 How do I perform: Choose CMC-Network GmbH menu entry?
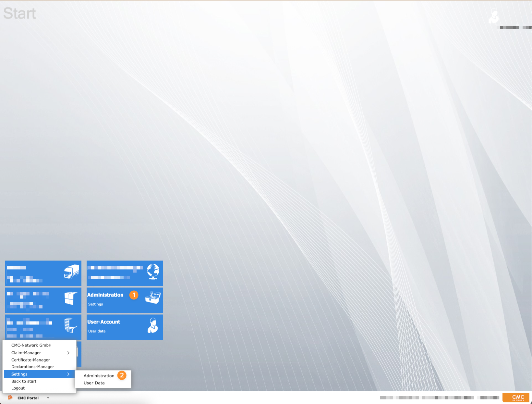[31, 345]
